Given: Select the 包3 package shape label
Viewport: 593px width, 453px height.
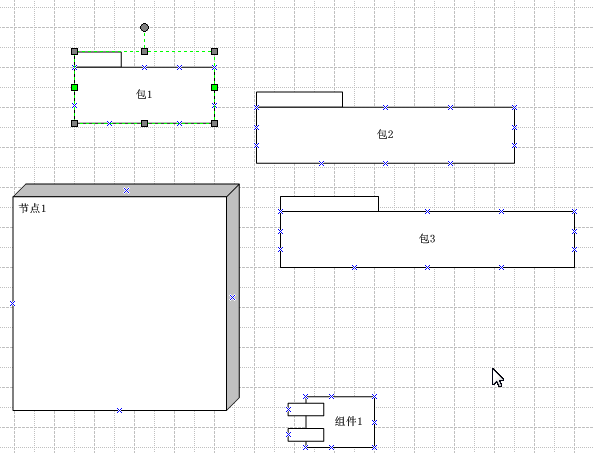Looking at the screenshot, I should click(x=427, y=238).
